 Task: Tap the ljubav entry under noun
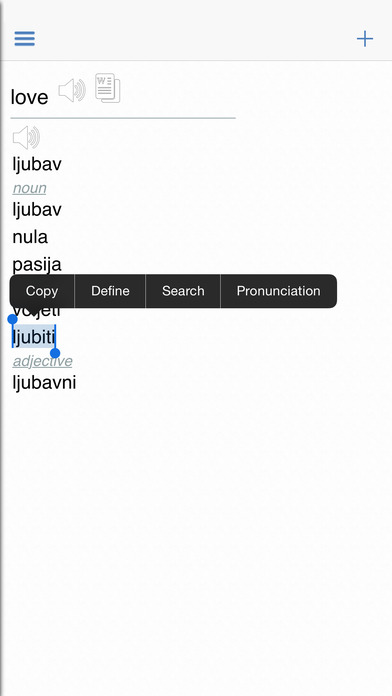(x=37, y=210)
